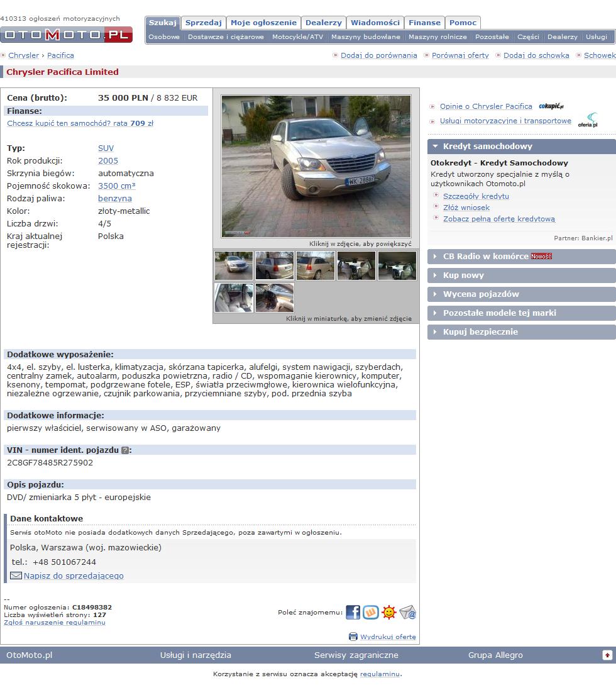Viewport: 616px width, 690px height.
Task: Select Części sub-menu item
Action: coord(528,37)
